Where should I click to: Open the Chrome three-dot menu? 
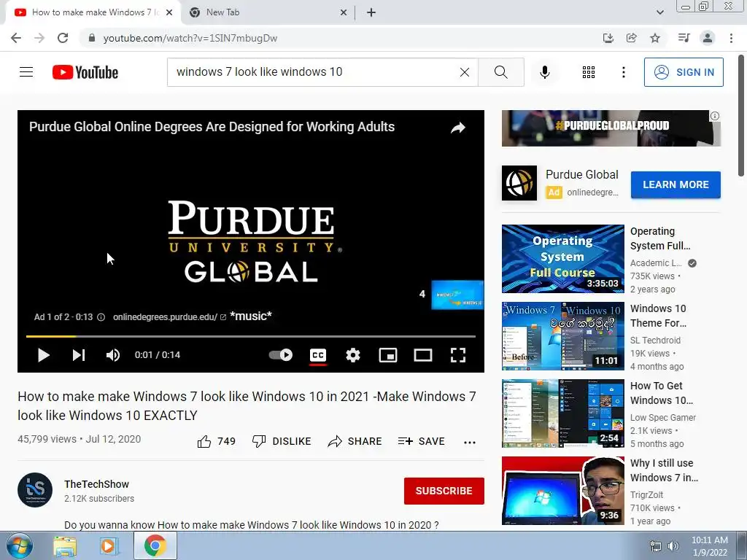tap(731, 38)
